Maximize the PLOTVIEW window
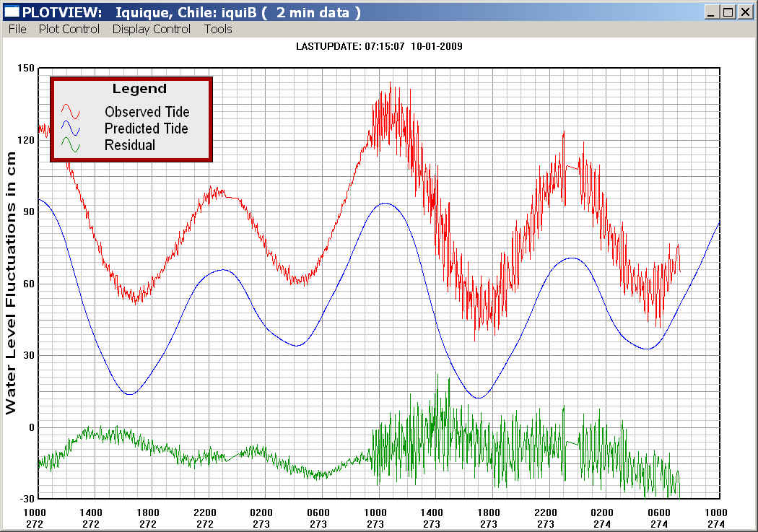This screenshot has width=758, height=532. point(728,12)
